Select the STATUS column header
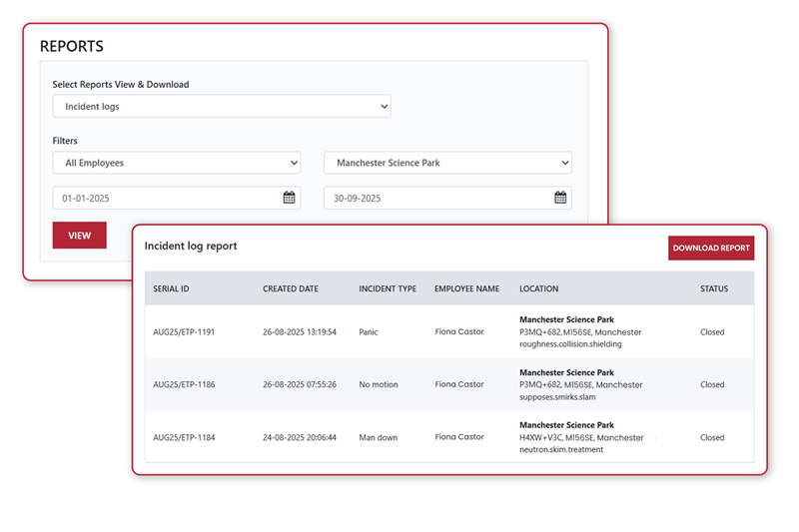Image resolution: width=799 pixels, height=532 pixels. 714,288
